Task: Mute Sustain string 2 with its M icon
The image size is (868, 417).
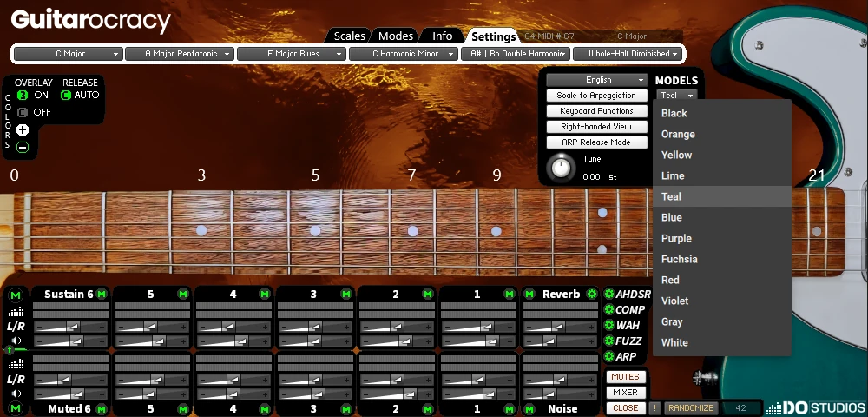Action: click(427, 294)
